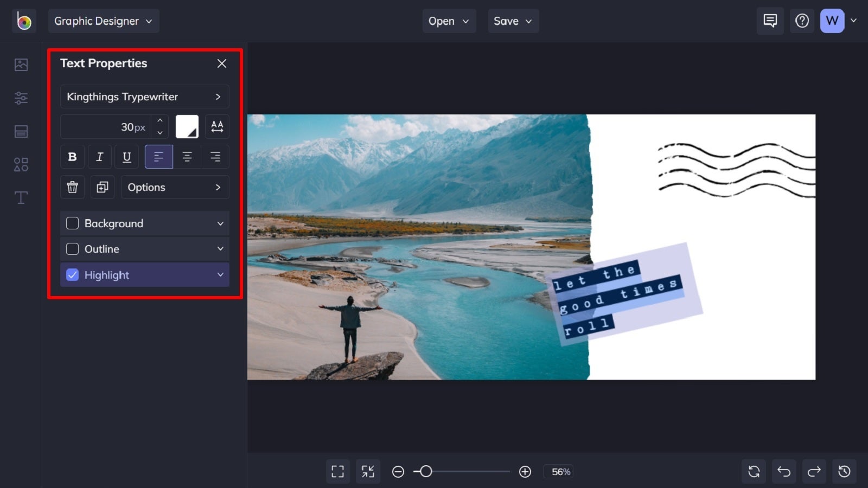The width and height of the screenshot is (868, 488).
Task: Undo the last action
Action: (x=783, y=471)
